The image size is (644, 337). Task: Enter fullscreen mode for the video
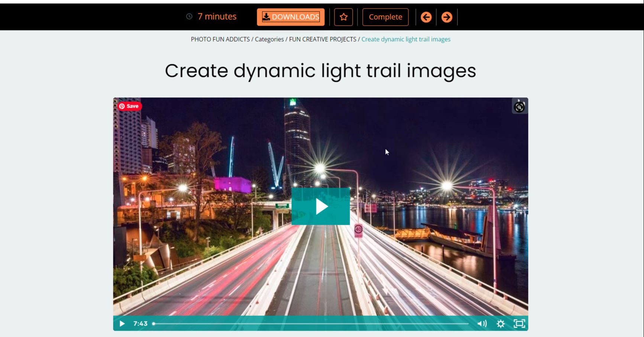tap(519, 324)
